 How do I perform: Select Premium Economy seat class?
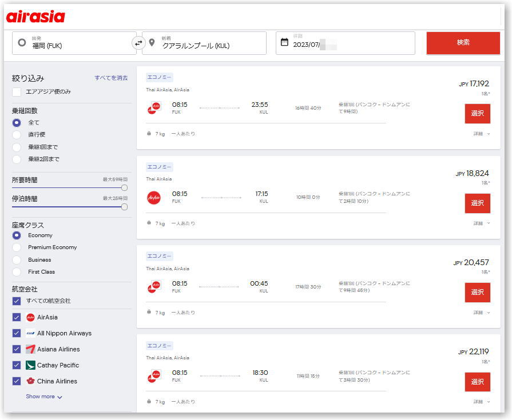17,247
